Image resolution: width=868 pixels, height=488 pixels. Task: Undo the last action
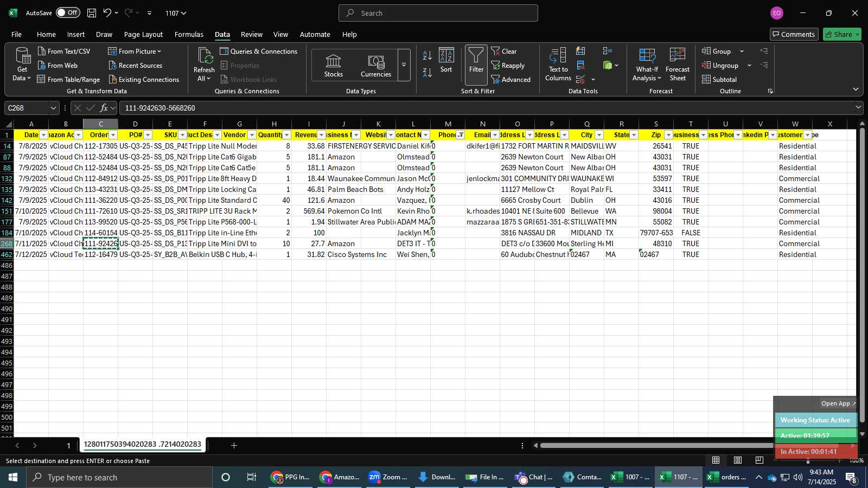[x=107, y=13]
